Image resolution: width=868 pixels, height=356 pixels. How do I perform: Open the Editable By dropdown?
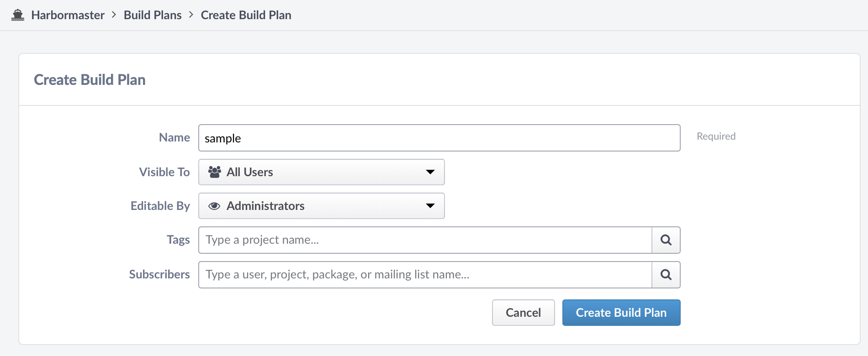pyautogui.click(x=321, y=206)
